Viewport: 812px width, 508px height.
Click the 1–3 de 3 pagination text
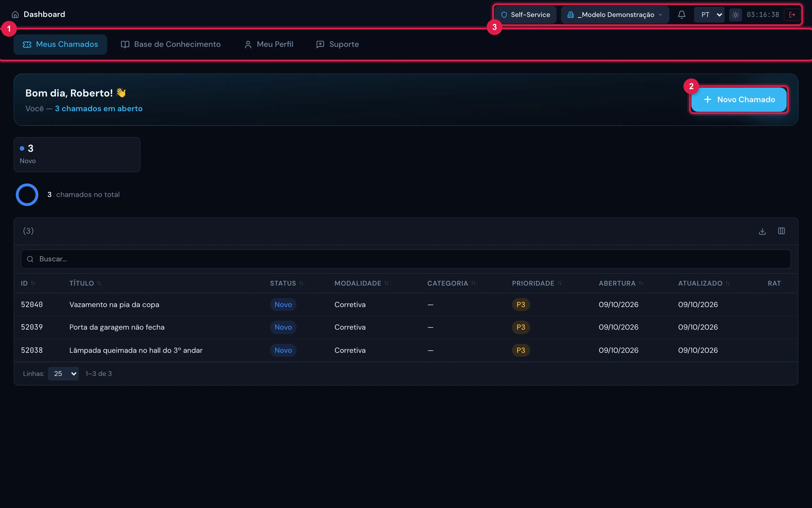[x=99, y=374]
